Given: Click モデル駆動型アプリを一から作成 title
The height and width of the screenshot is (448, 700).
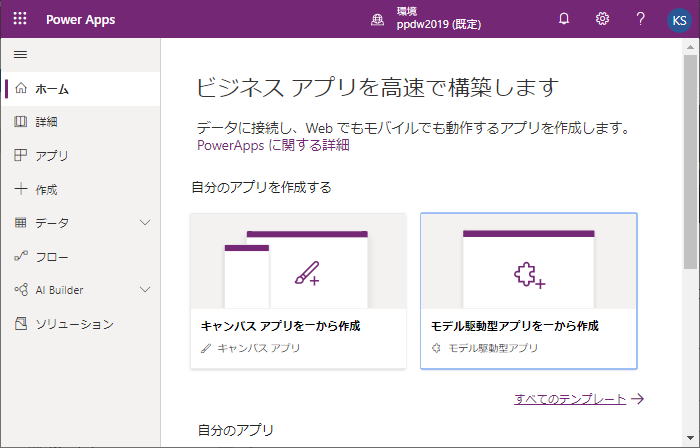Looking at the screenshot, I should pos(515,326).
